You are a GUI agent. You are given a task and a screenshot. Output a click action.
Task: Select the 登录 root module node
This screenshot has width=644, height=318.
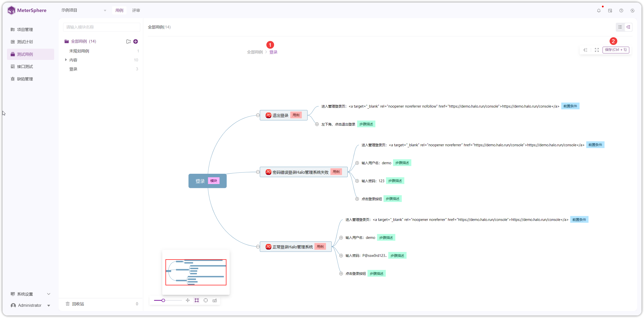pos(207,181)
